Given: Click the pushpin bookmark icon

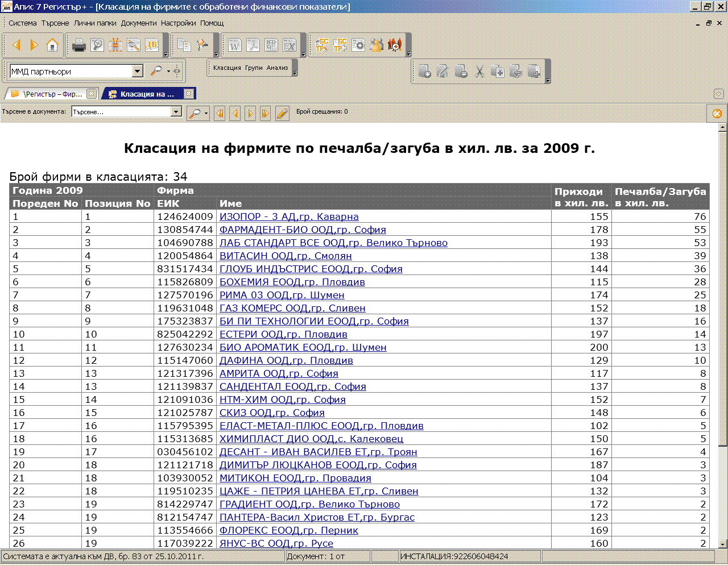Looking at the screenshot, I should [202, 45].
